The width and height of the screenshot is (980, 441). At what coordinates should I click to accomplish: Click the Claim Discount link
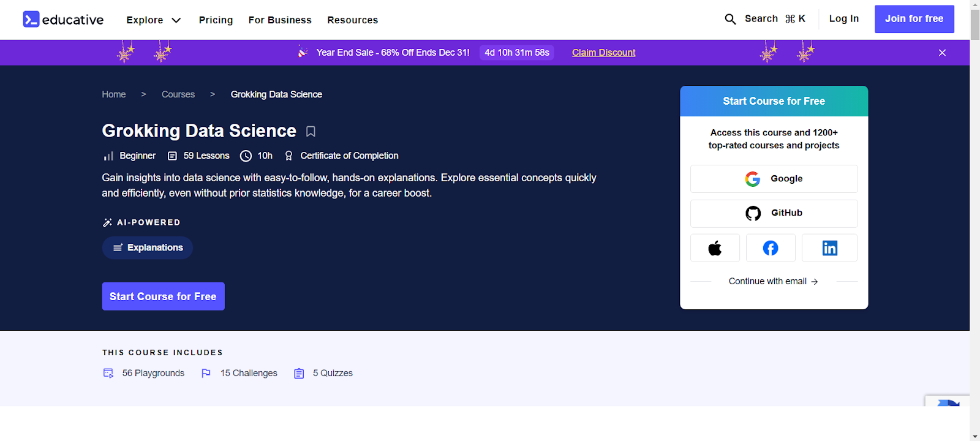point(603,53)
